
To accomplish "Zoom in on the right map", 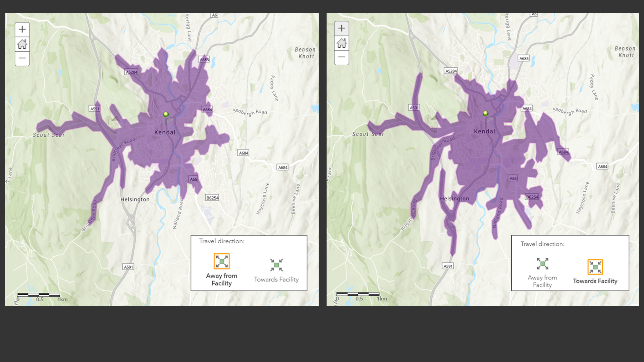I will pos(341,28).
